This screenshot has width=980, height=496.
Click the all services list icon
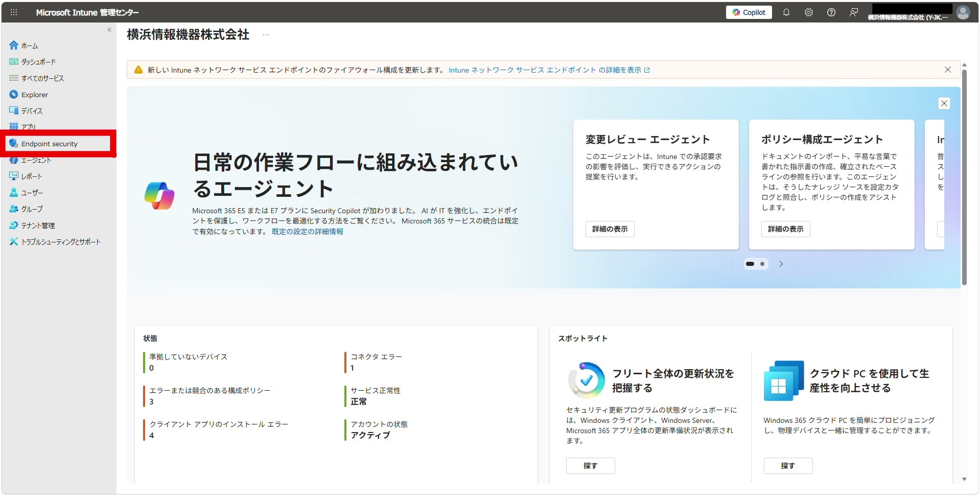point(14,78)
